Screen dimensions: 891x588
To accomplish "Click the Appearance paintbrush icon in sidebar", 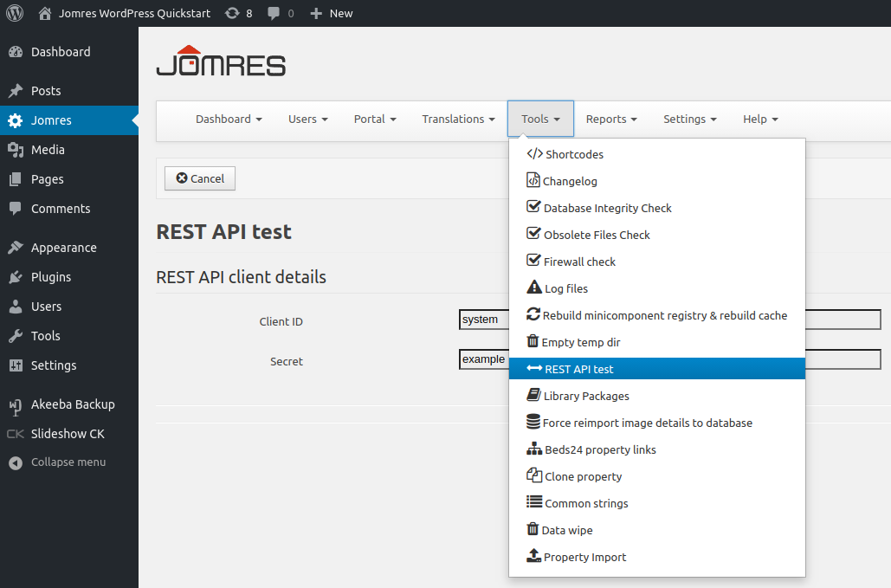I will point(16,248).
